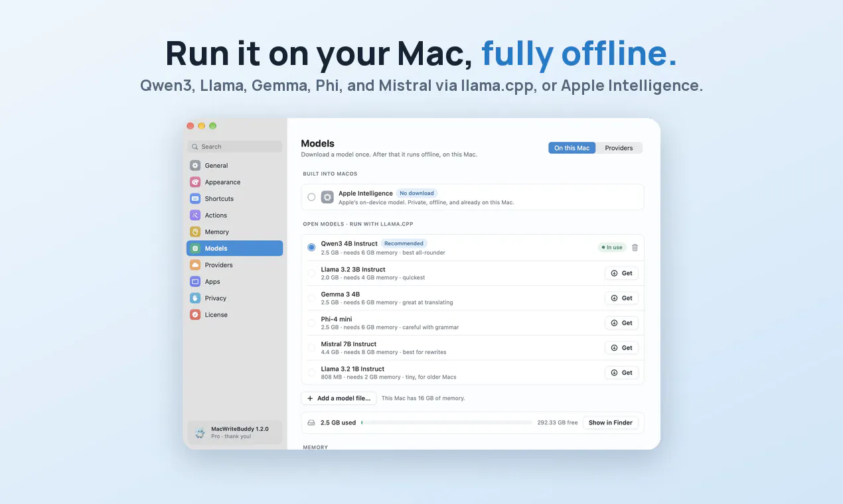Get the Llama 3.2 3B Instruct model
Screen dimensions: 843x504
[x=621, y=273]
